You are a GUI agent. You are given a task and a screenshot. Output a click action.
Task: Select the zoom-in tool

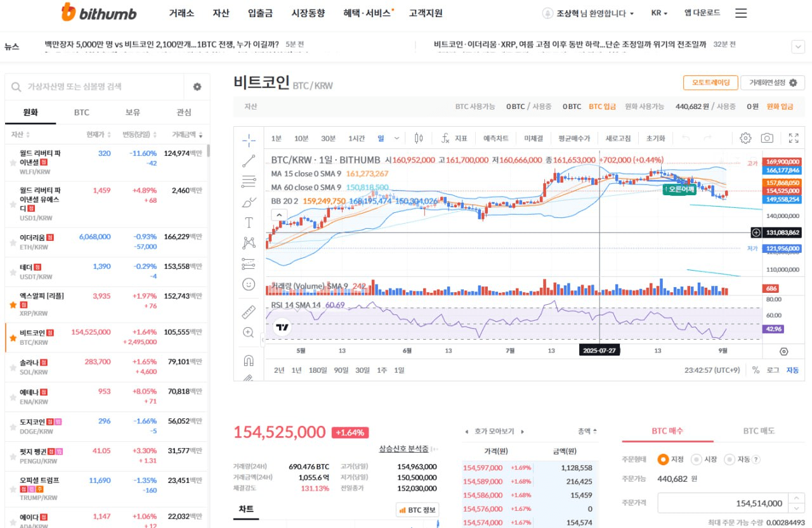tap(249, 332)
